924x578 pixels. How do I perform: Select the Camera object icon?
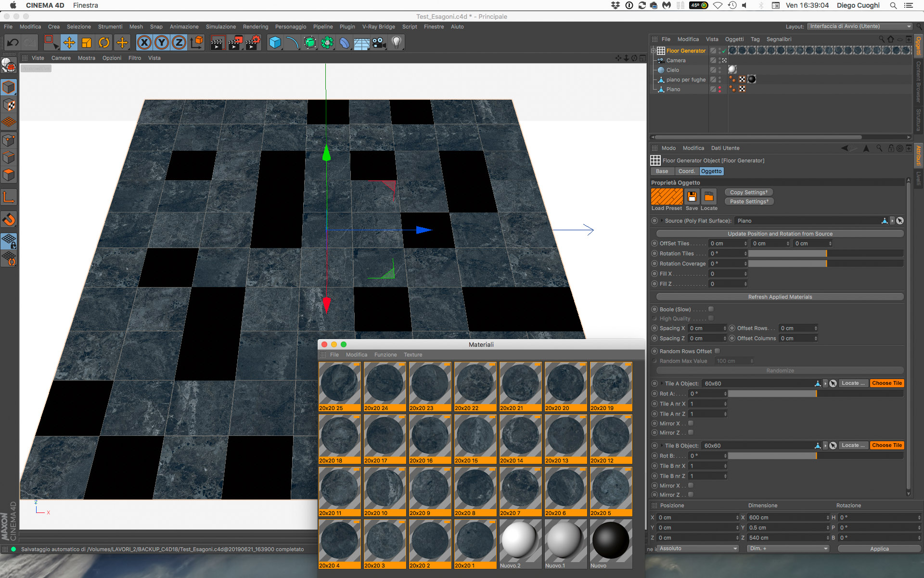(x=662, y=60)
